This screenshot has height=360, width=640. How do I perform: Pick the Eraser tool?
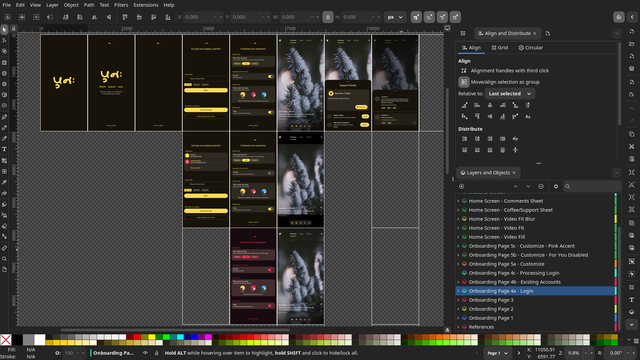pos(4,226)
